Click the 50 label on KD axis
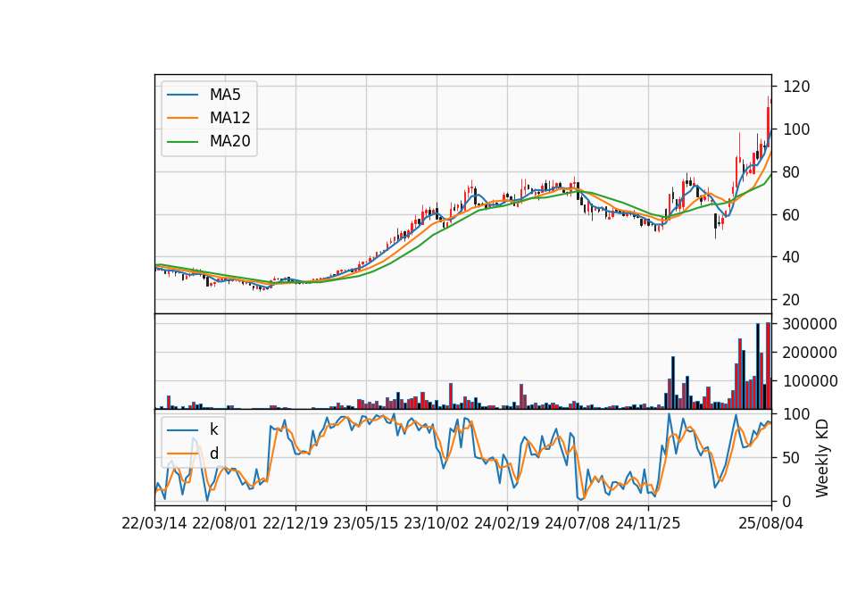The width and height of the screenshot is (857, 616). (793, 458)
